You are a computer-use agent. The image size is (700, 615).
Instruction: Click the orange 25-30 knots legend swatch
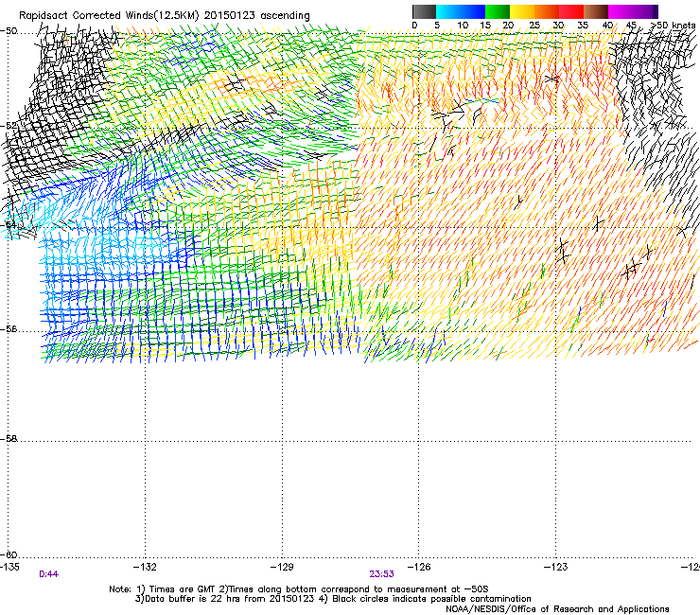(x=547, y=11)
